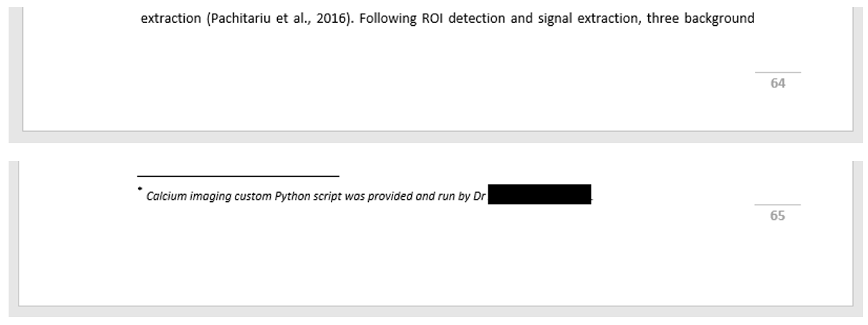This screenshot has height=325, width=868.
Task: Click the citation year "2016"
Action: 331,19
